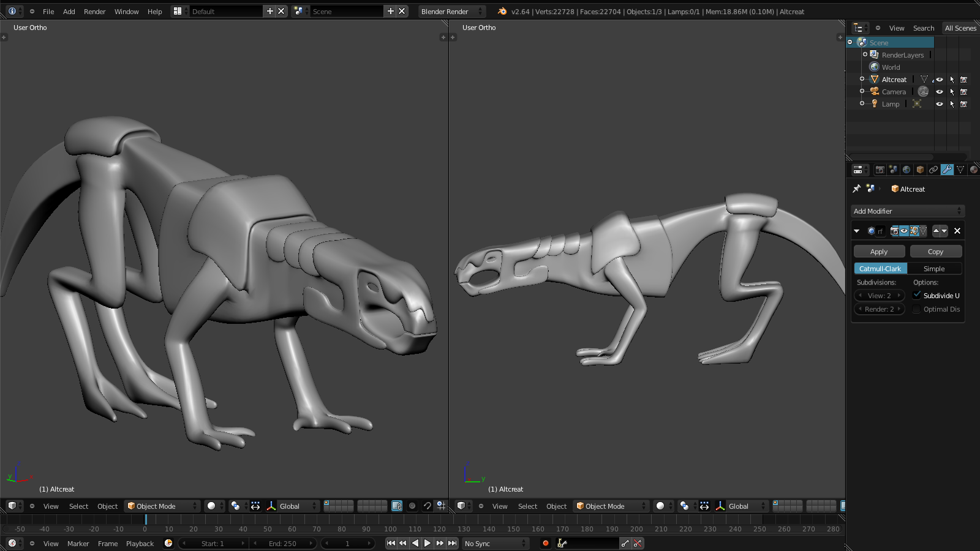
Task: Toggle Altcreat render visibility camera icon
Action: tap(963, 80)
